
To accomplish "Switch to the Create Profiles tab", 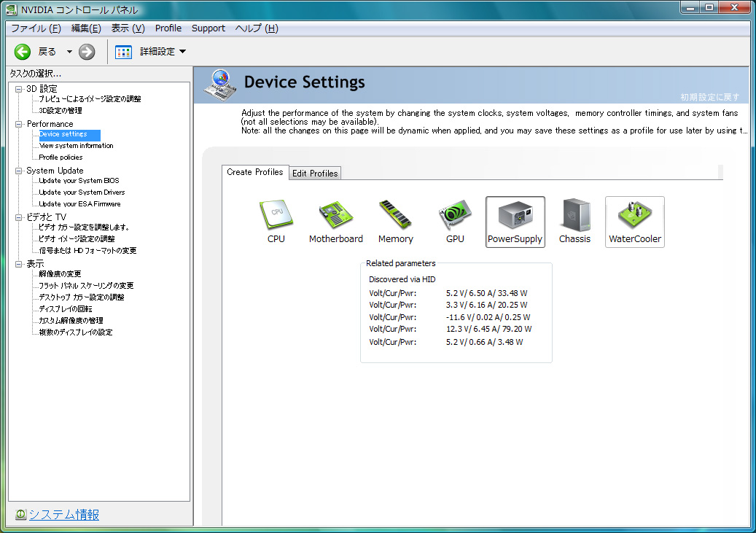I will pos(255,172).
